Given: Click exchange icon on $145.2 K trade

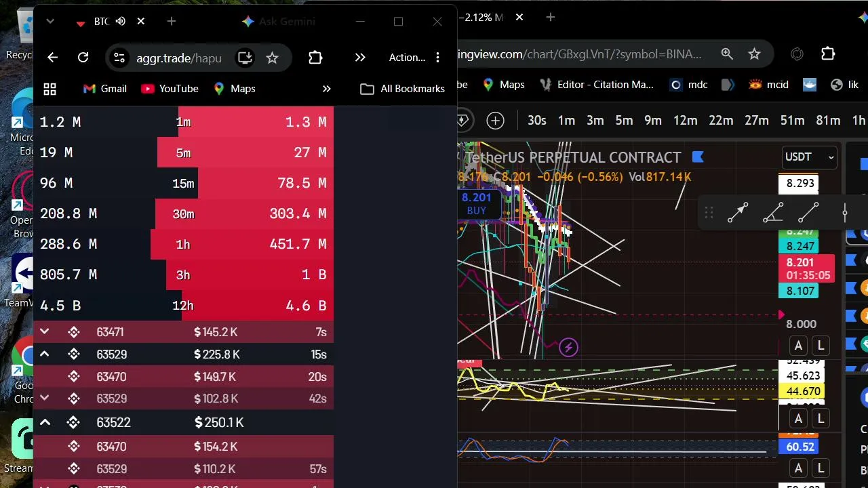Looking at the screenshot, I should coord(74,332).
